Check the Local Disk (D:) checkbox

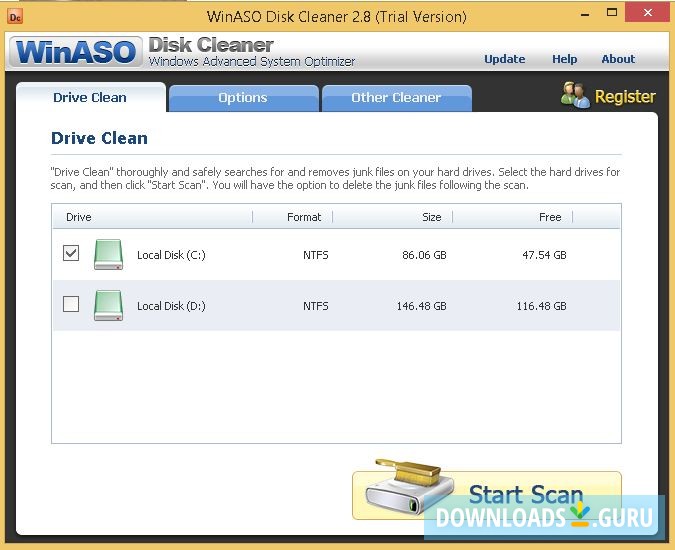pos(71,304)
